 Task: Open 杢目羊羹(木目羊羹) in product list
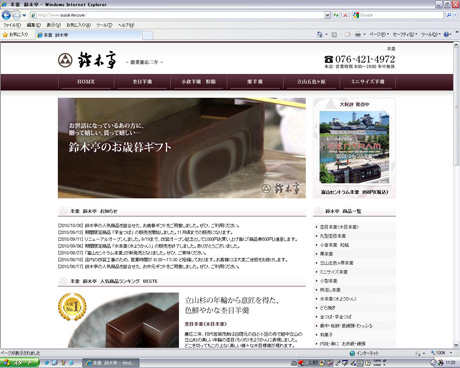pyautogui.click(x=339, y=227)
